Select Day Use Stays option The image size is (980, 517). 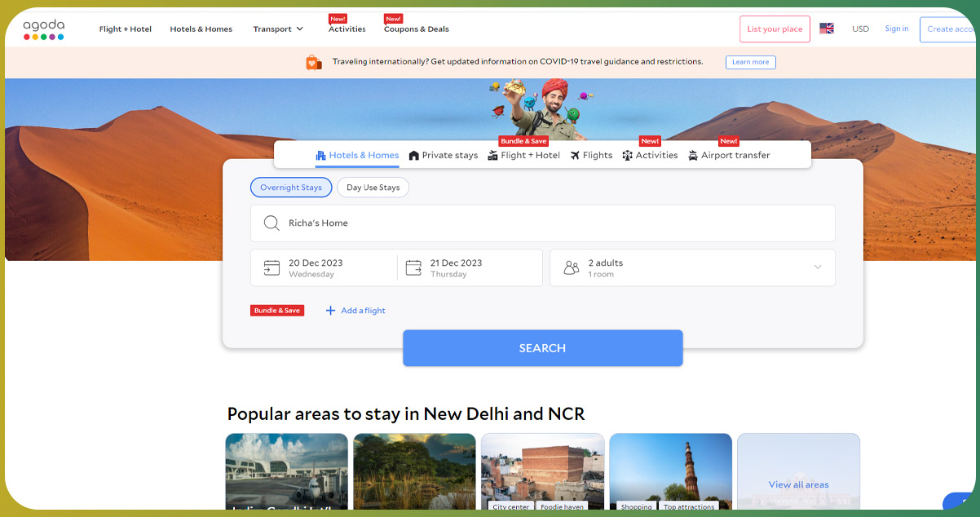click(373, 188)
